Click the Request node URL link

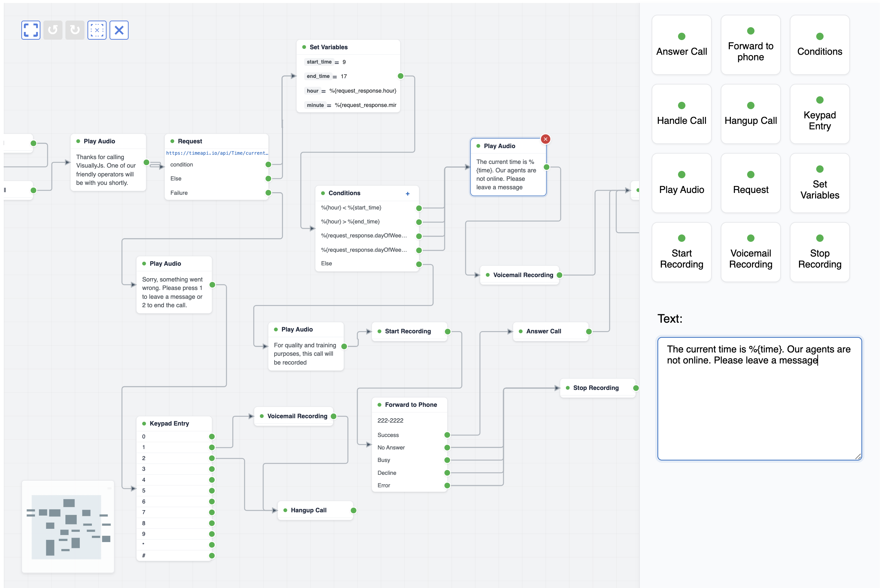tap(218, 153)
